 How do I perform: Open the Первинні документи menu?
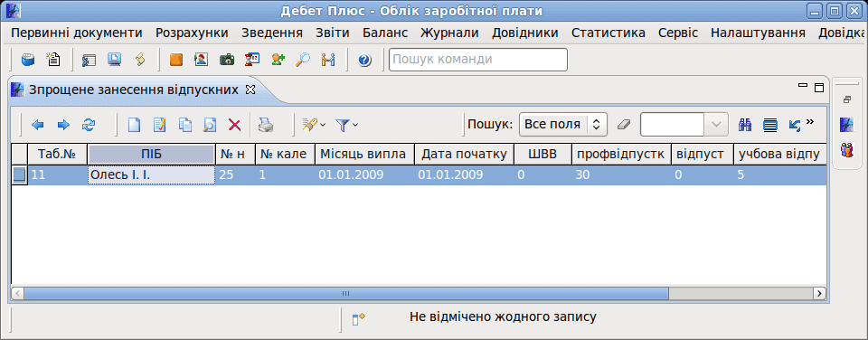pyautogui.click(x=76, y=33)
